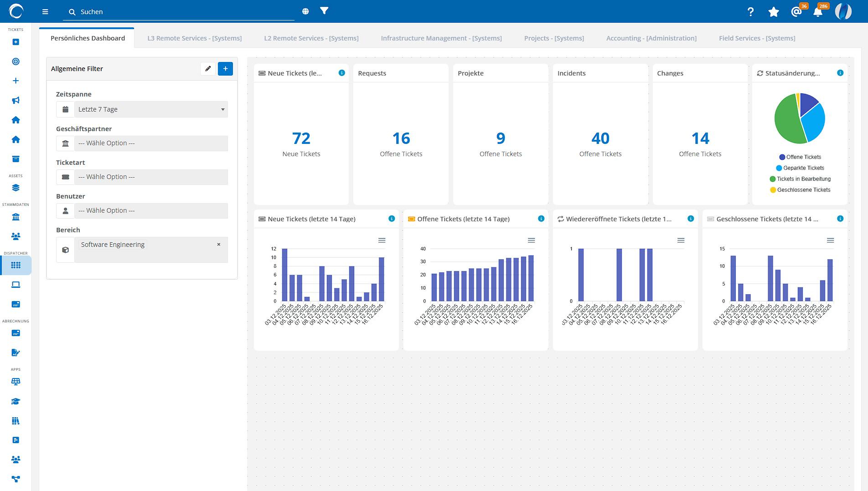Click the Suchen search field
The width and height of the screenshot is (868, 491).
point(182,12)
